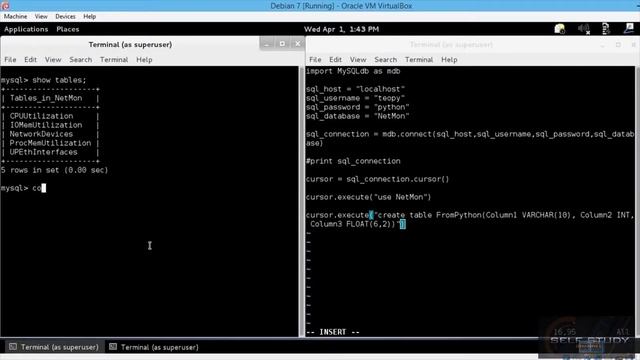640x360 pixels.
Task: Open the VirtualBox Devices menu
Action: point(65,16)
